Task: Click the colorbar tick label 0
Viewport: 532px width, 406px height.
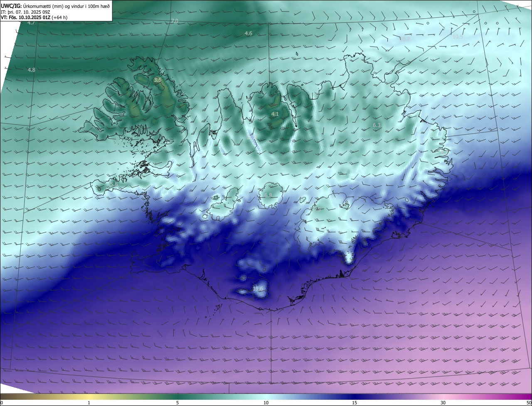Action: [x=2, y=403]
